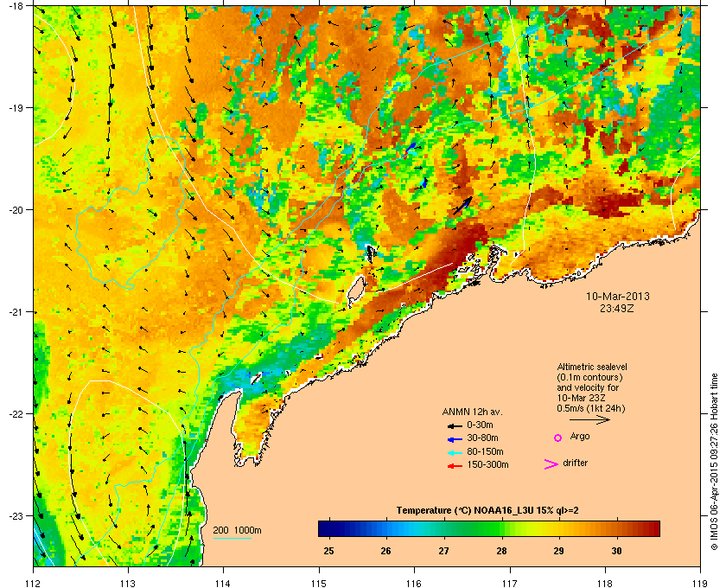The height and width of the screenshot is (588, 726).
Task: Click the '(0.1m contours)' text
Action: pos(589,377)
